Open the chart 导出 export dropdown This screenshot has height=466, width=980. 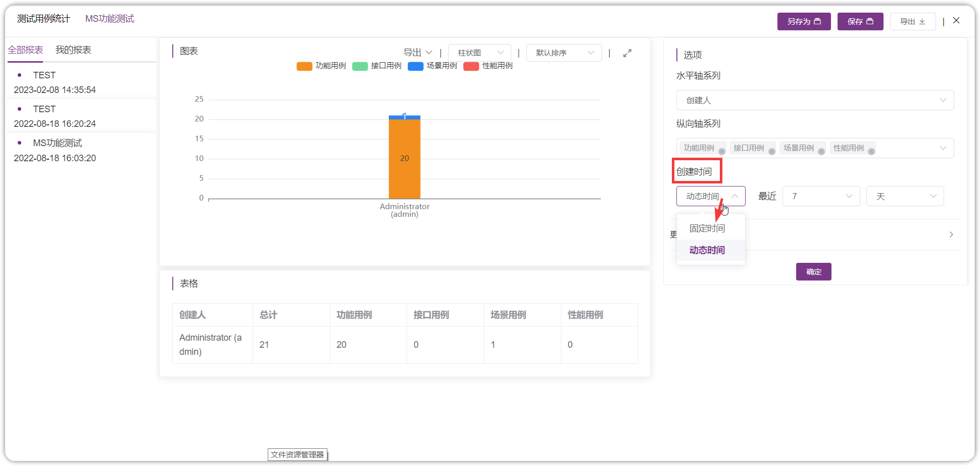pyautogui.click(x=418, y=53)
